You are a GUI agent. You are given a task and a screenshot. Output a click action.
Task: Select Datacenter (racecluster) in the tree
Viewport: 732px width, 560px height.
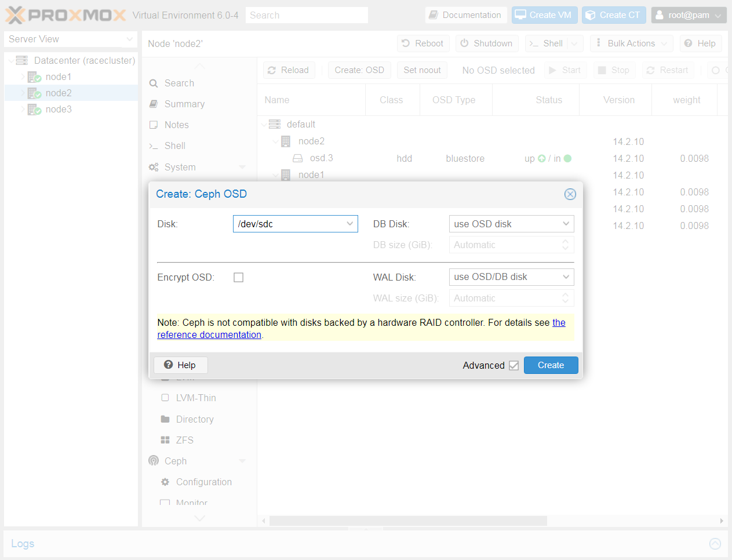coord(85,60)
